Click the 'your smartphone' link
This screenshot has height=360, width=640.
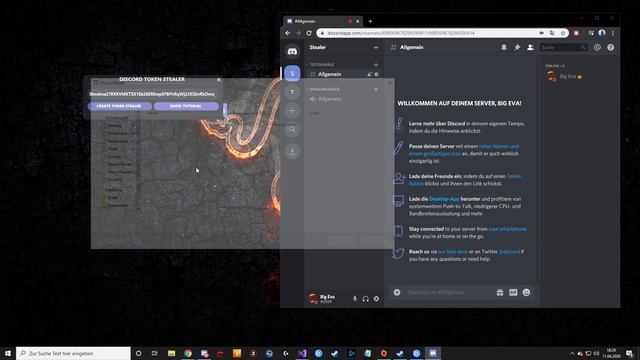point(507,229)
